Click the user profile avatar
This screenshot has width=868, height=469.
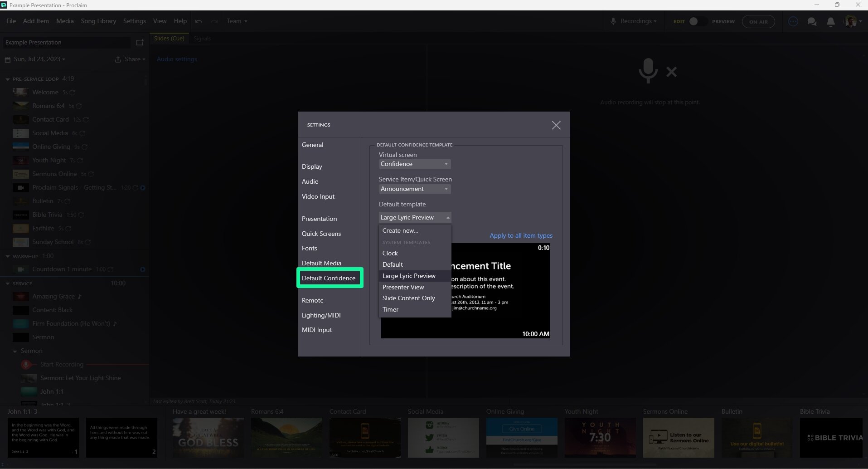pos(850,21)
